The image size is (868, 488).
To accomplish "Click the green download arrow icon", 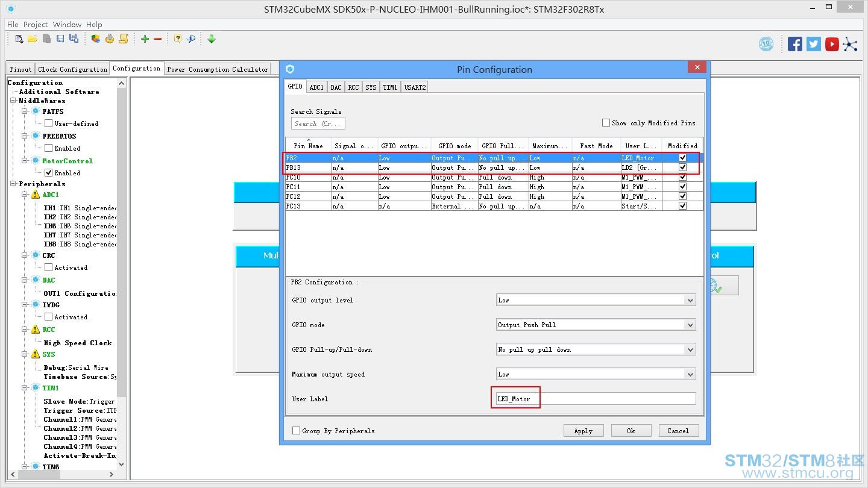I will [x=212, y=39].
